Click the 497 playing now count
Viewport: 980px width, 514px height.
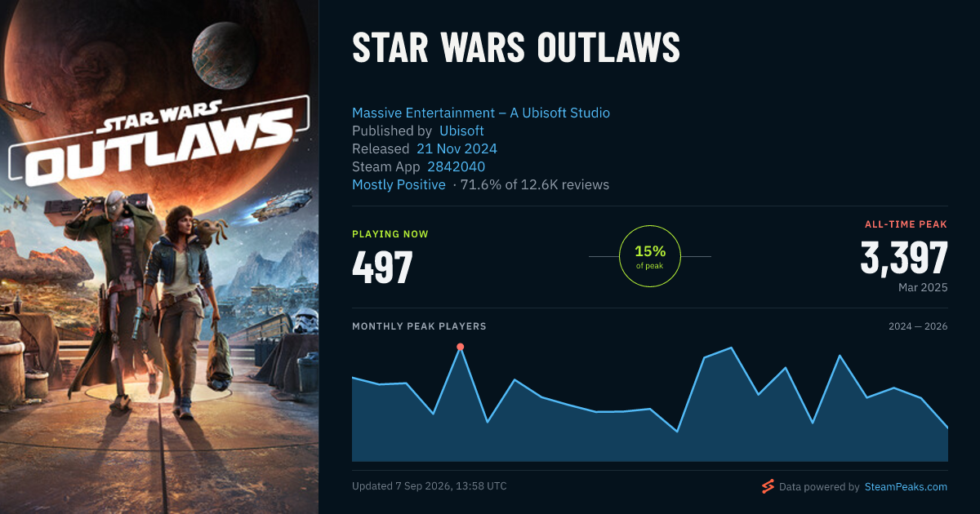(x=382, y=267)
